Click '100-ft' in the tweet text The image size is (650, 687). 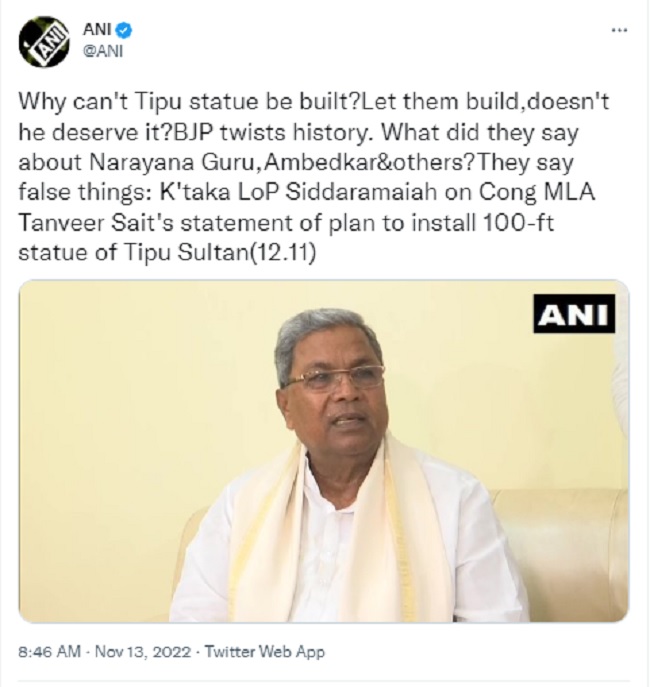click(519, 223)
